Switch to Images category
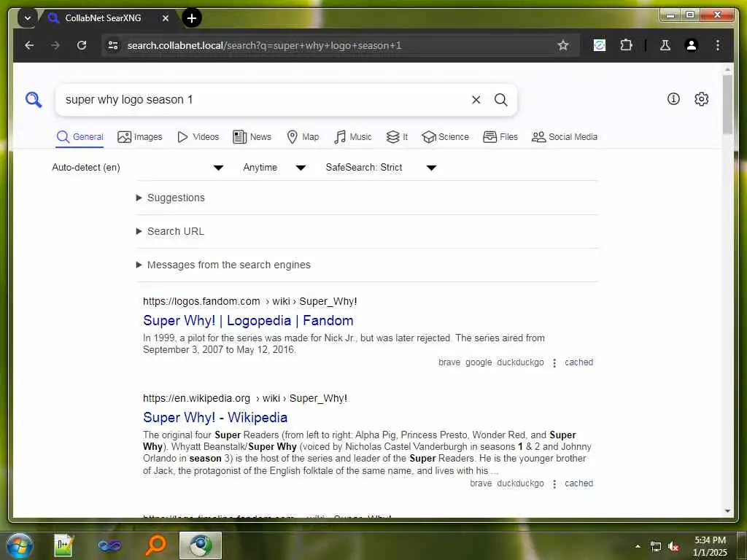This screenshot has height=560, width=747. [139, 137]
